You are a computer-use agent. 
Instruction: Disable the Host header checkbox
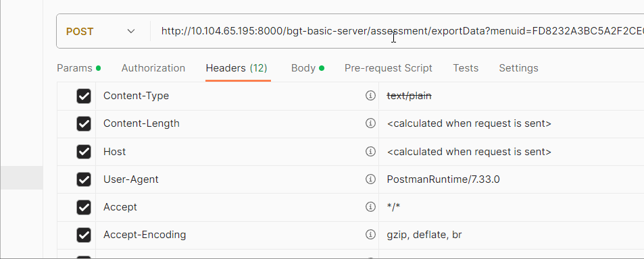coord(84,152)
